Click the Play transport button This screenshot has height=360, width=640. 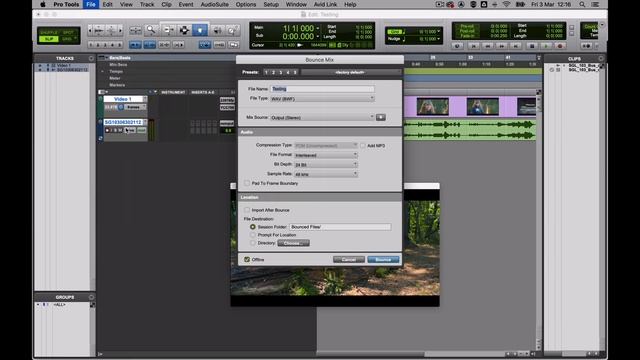tap(546, 46)
